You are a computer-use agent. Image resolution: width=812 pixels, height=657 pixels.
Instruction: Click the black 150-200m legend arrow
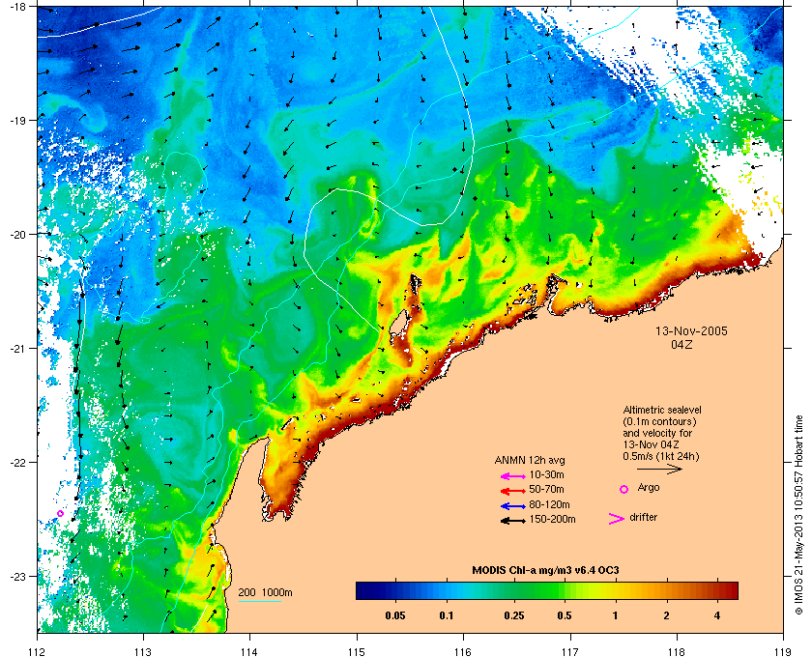(x=513, y=521)
